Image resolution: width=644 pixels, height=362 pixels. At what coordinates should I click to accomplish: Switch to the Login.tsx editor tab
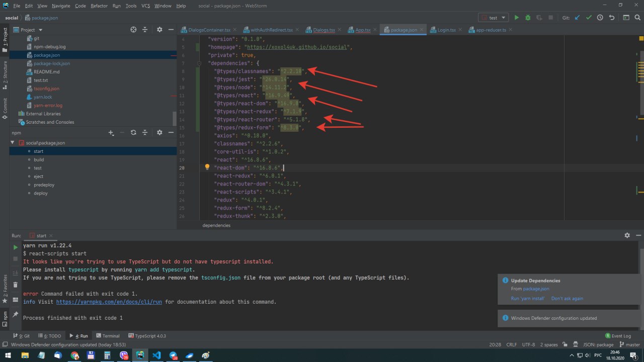coord(447,30)
